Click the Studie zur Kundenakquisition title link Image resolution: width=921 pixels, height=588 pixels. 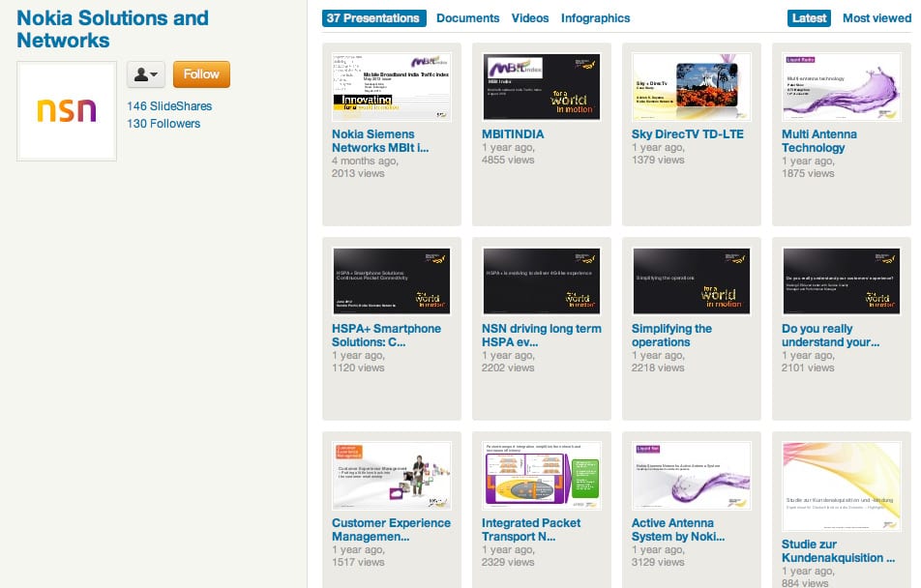838,551
